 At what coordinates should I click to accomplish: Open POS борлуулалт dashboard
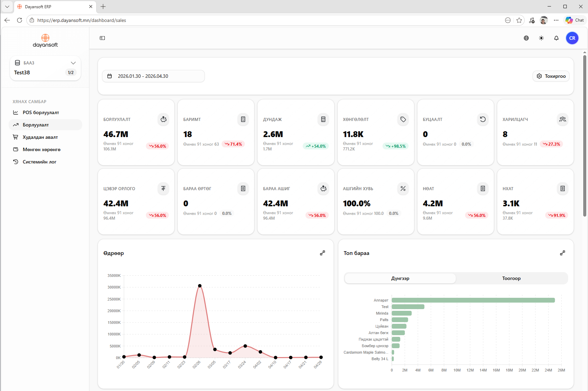tap(45, 112)
